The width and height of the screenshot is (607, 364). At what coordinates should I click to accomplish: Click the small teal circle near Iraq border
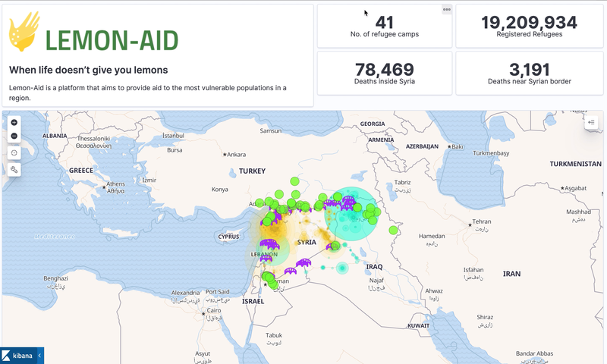click(x=341, y=267)
